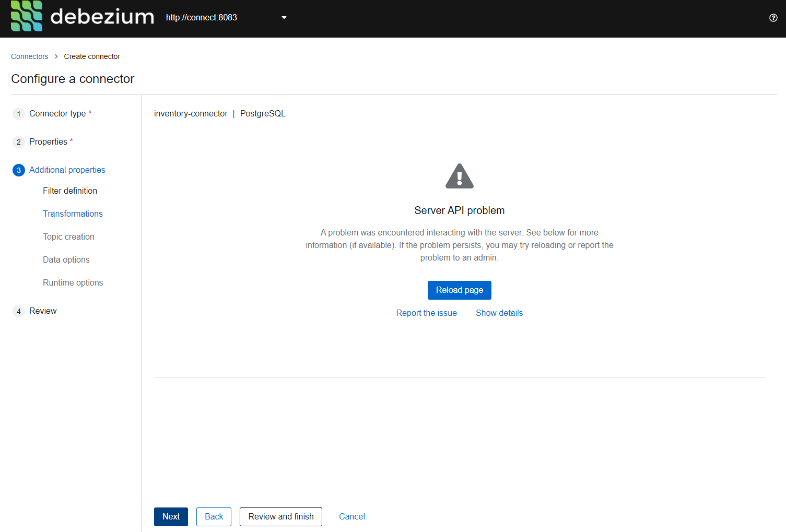Click the step 2 Properties circle

click(x=18, y=141)
